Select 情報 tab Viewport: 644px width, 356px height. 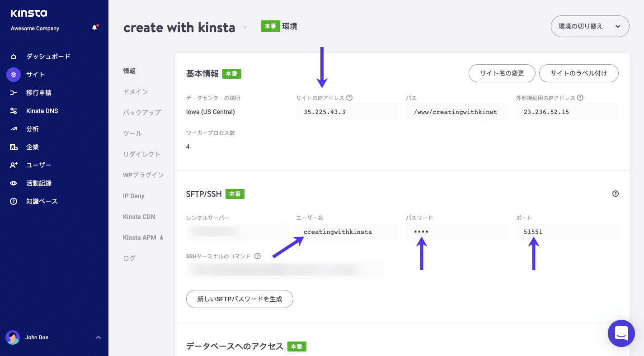pos(129,71)
